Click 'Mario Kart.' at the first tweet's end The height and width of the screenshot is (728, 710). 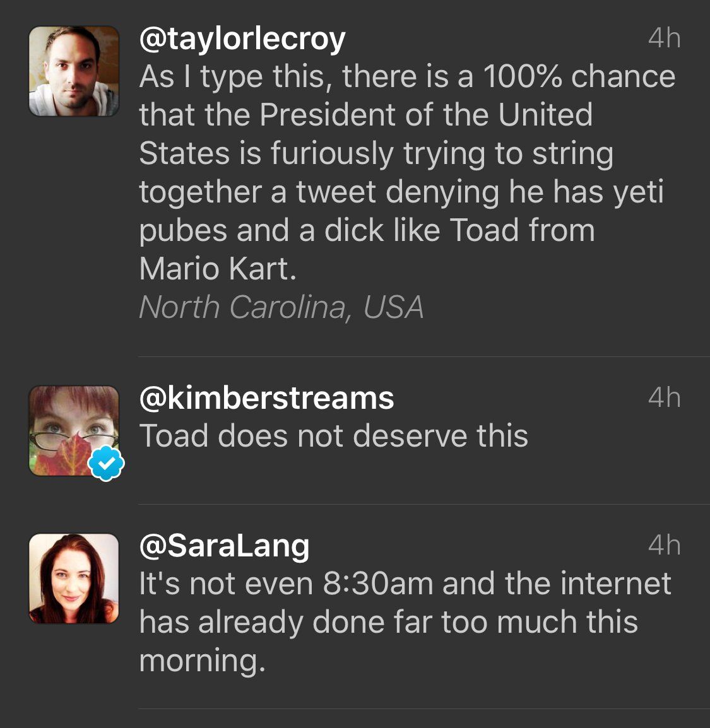point(218,269)
